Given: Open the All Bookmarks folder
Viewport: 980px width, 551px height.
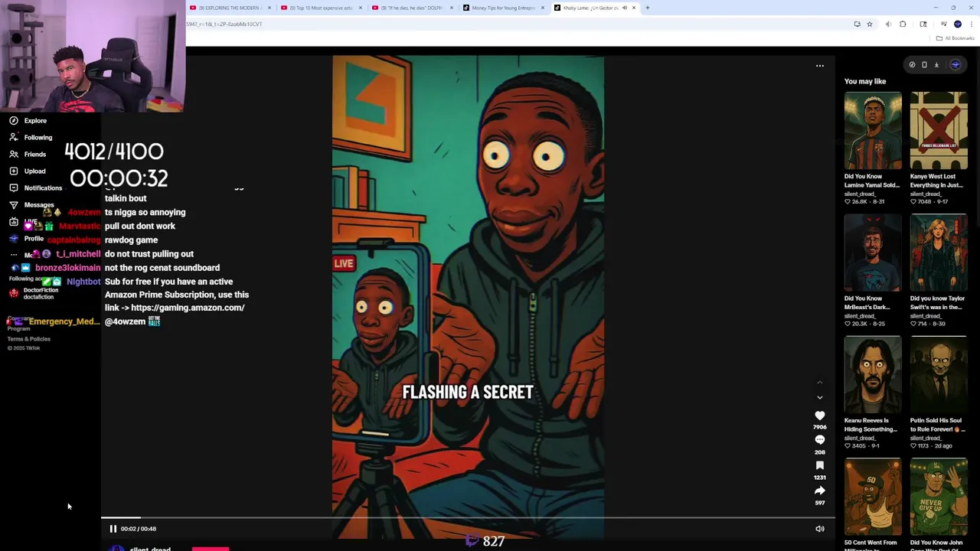Looking at the screenshot, I should (x=954, y=38).
